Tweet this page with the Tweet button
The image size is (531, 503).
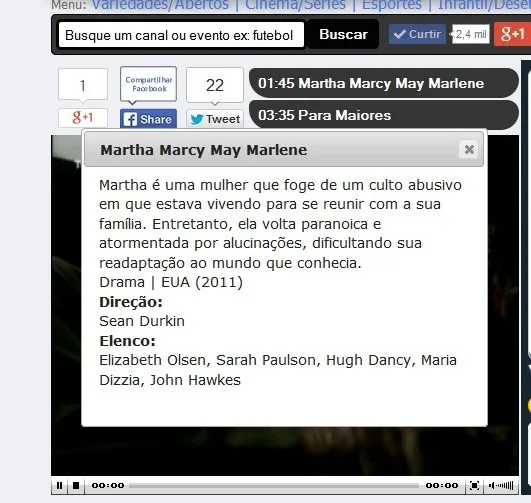(x=215, y=119)
